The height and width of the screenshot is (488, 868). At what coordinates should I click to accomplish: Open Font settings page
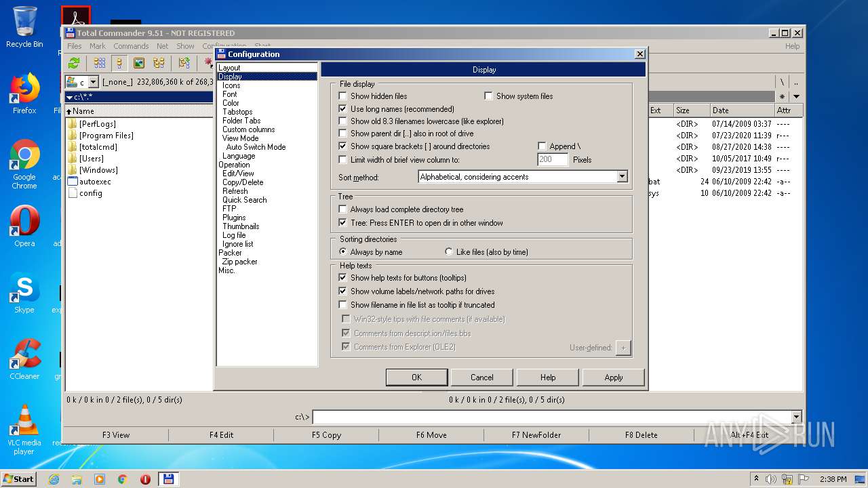coord(230,94)
